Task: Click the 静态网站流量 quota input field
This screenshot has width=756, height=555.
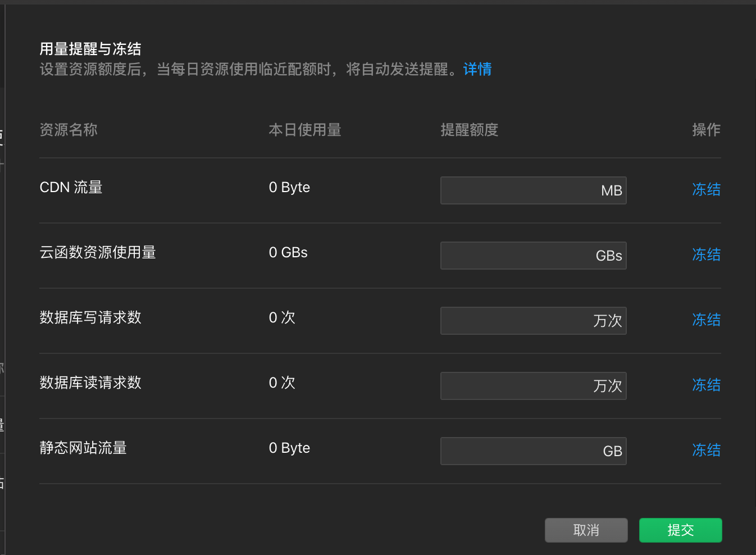Action: coord(534,451)
